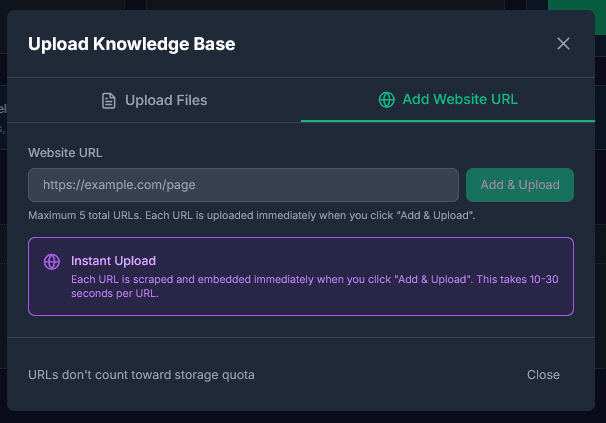Select the Add Website URL tab

[448, 100]
